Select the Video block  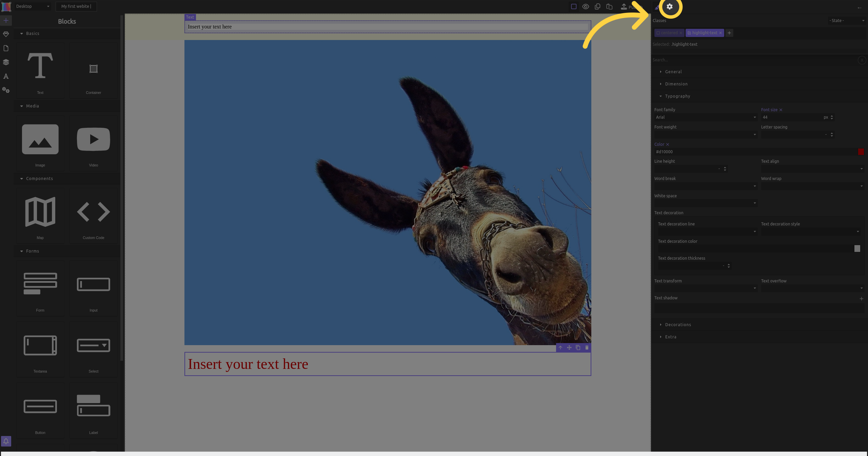tap(94, 143)
